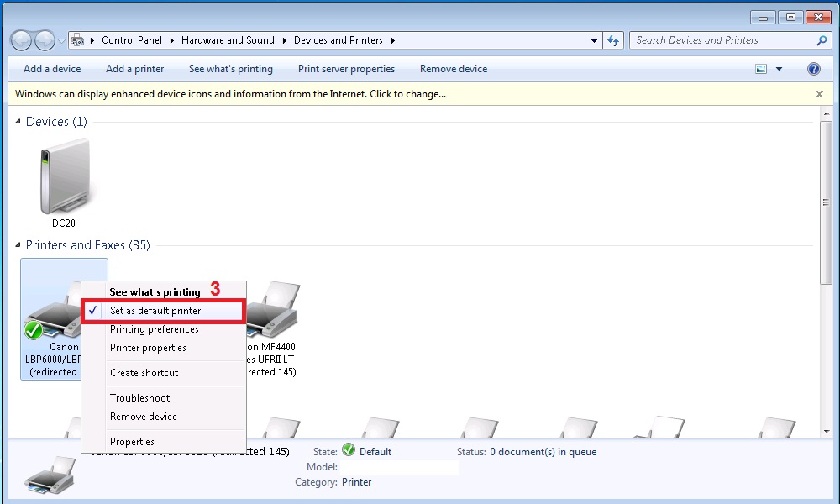
Task: Click the Help question mark icon
Action: [x=813, y=69]
